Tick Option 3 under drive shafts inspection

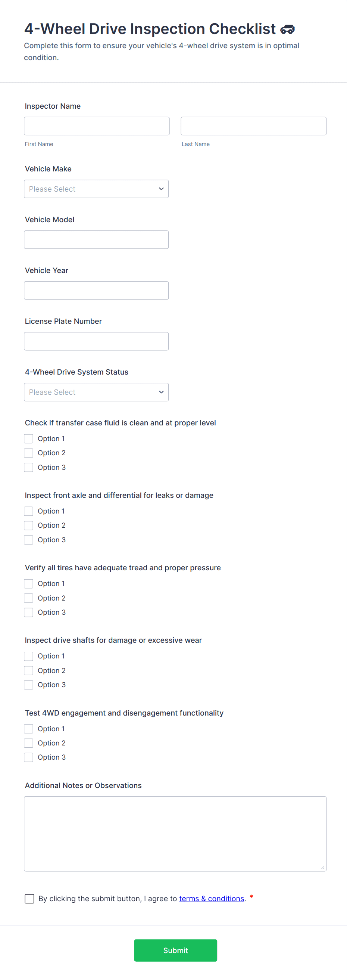coord(28,685)
